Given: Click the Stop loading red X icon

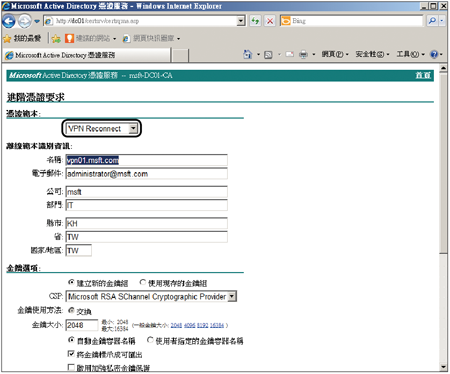Looking at the screenshot, I should coord(270,21).
